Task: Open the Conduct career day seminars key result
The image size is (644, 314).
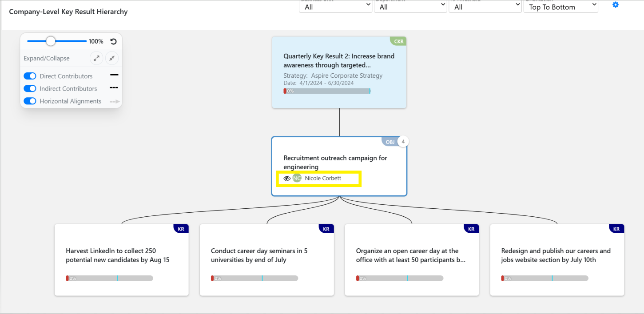Action: coord(259,255)
